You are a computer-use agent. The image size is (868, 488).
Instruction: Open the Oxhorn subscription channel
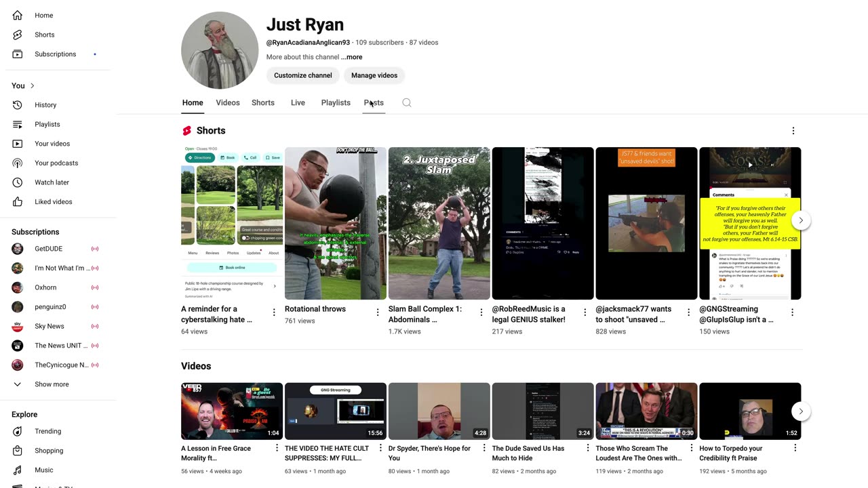pos(55,287)
